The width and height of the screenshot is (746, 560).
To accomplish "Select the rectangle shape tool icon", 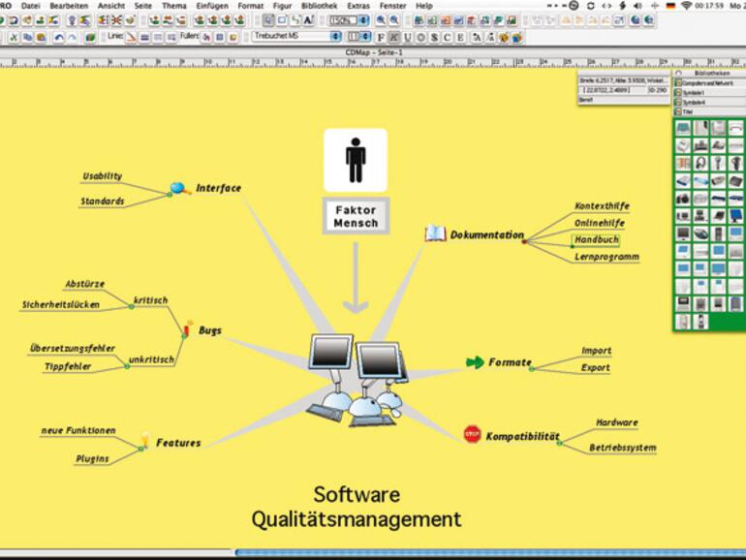I will [x=282, y=20].
